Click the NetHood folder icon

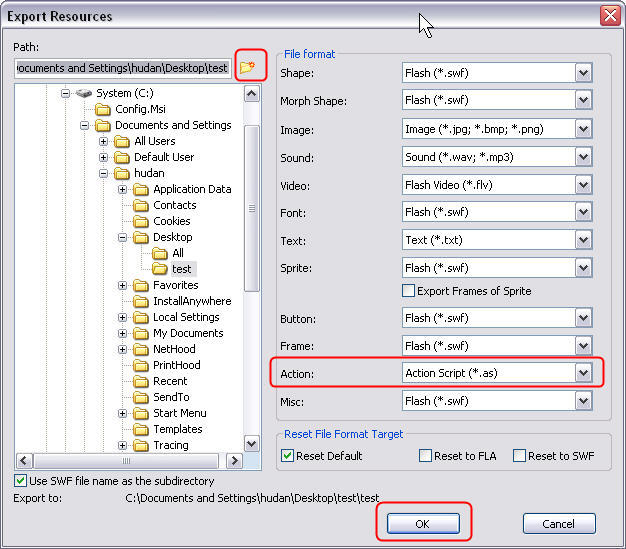pyautogui.click(x=141, y=349)
